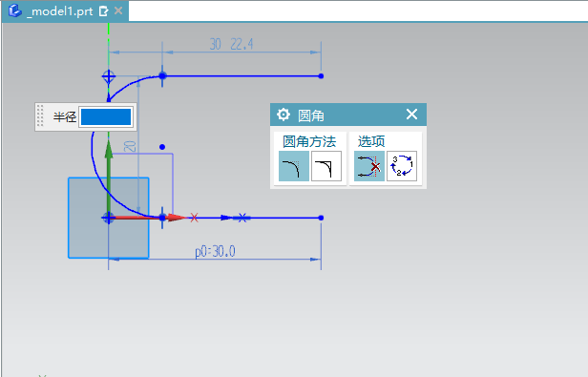
Task: Click the part file icon on the tab
Action: click(15, 10)
